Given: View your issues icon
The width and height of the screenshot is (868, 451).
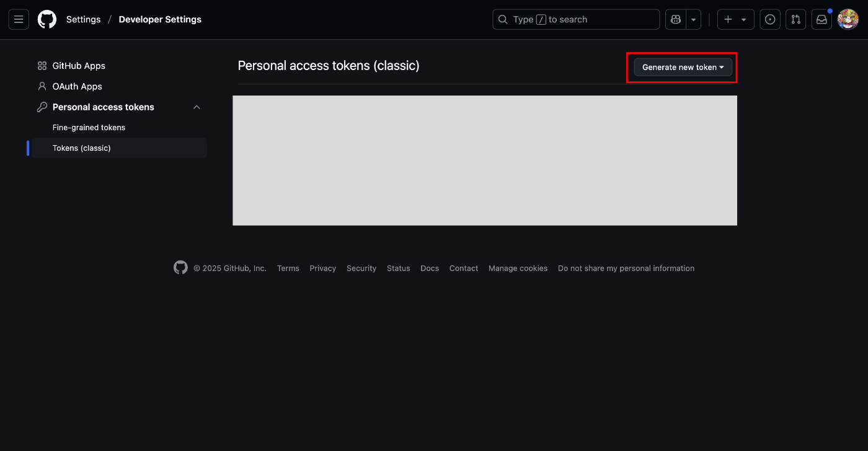Looking at the screenshot, I should [770, 19].
